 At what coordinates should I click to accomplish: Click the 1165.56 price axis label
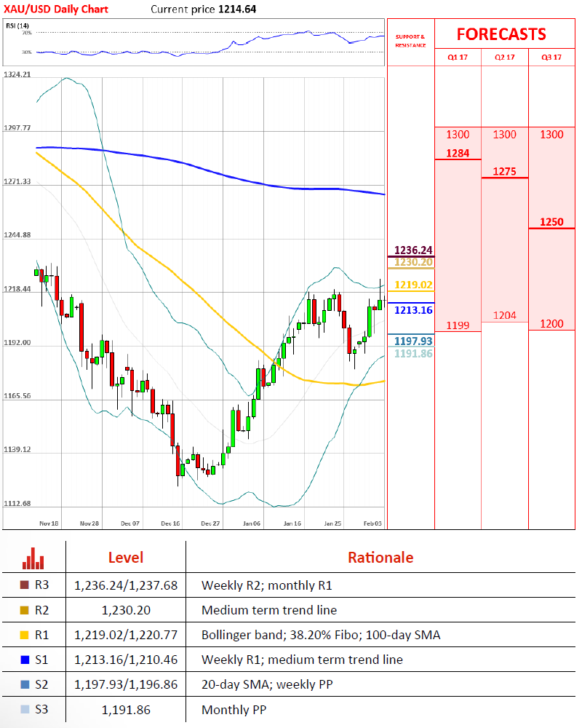click(x=17, y=396)
